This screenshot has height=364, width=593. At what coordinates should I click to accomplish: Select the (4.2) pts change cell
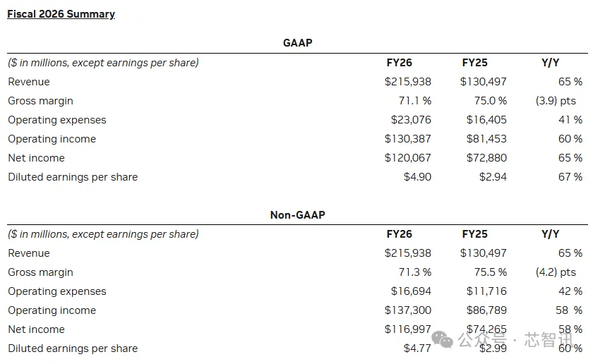tap(555, 272)
